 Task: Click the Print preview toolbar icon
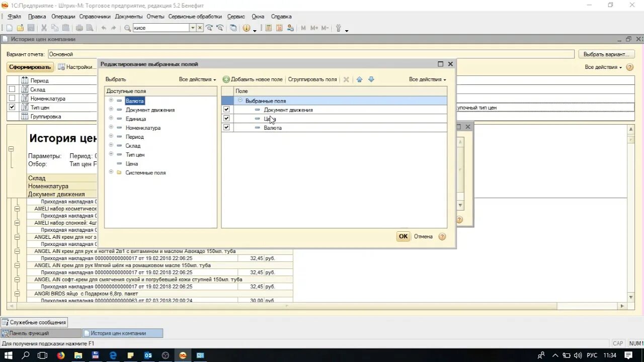(90, 28)
